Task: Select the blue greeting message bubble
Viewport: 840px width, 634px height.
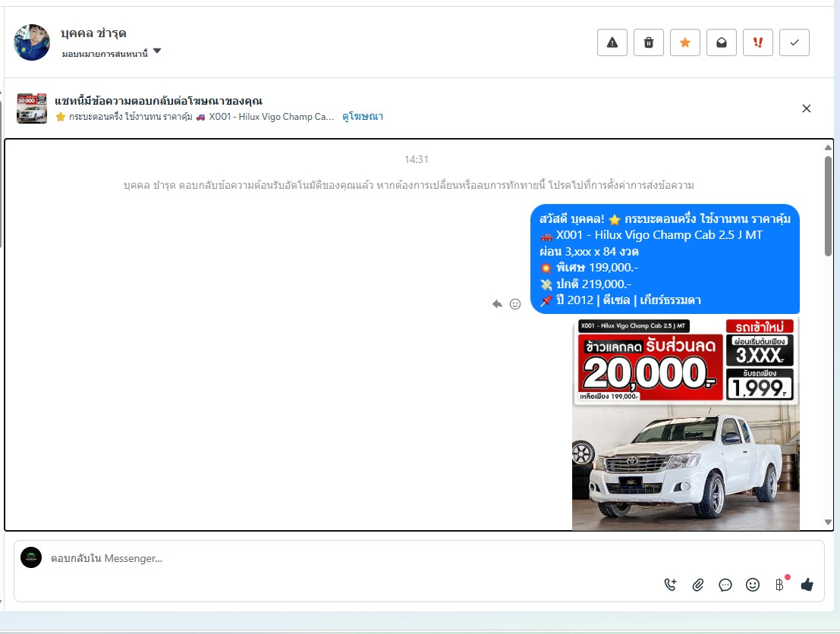Action: tap(665, 259)
